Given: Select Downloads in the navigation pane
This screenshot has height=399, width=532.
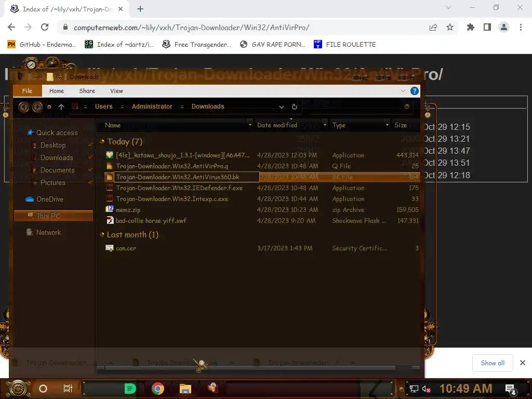Looking at the screenshot, I should 57,158.
